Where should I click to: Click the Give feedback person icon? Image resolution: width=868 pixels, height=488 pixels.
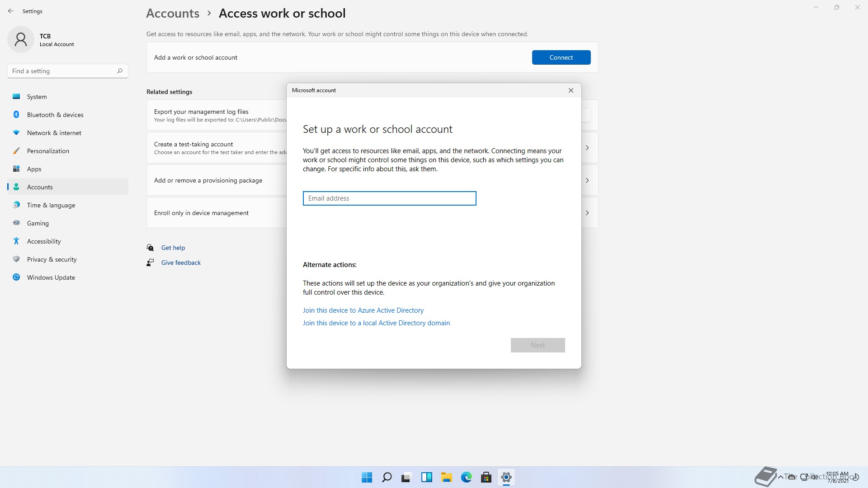tap(150, 263)
